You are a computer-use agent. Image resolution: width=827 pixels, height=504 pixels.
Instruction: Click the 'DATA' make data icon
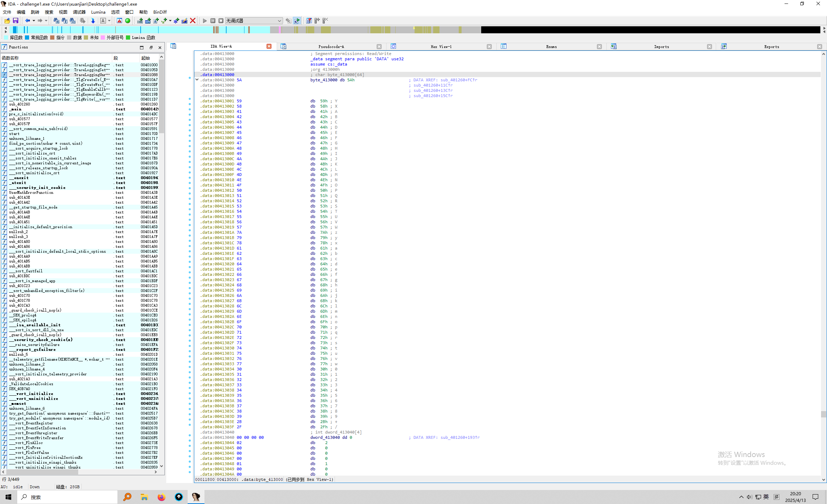[148, 21]
